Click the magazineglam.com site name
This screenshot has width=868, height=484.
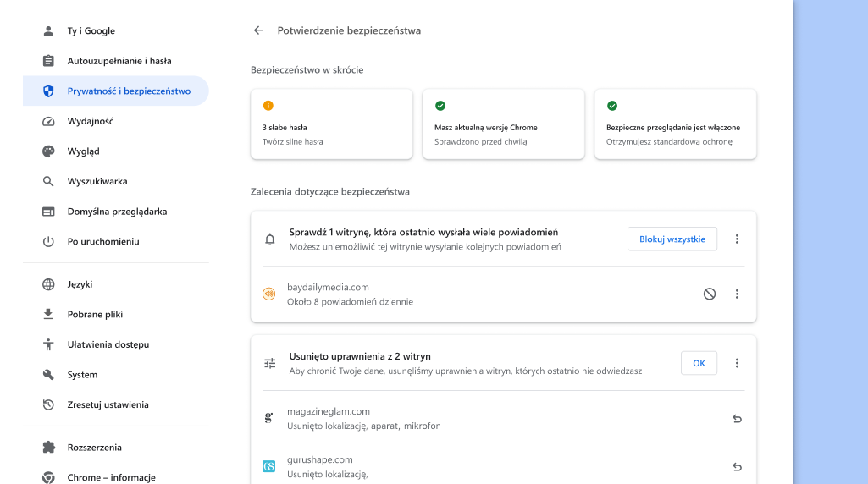[329, 411]
